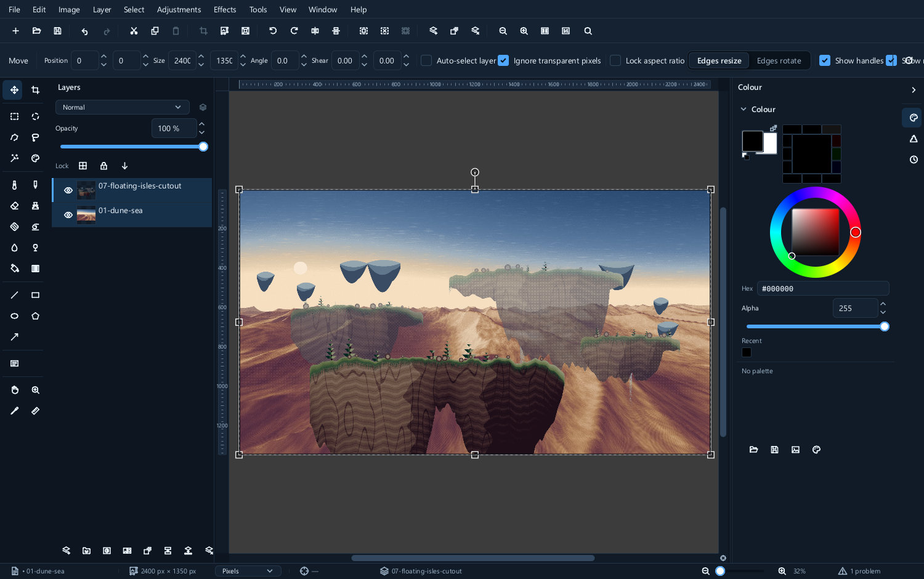This screenshot has width=924, height=579.
Task: Select the Arrow tool
Action: [14, 337]
